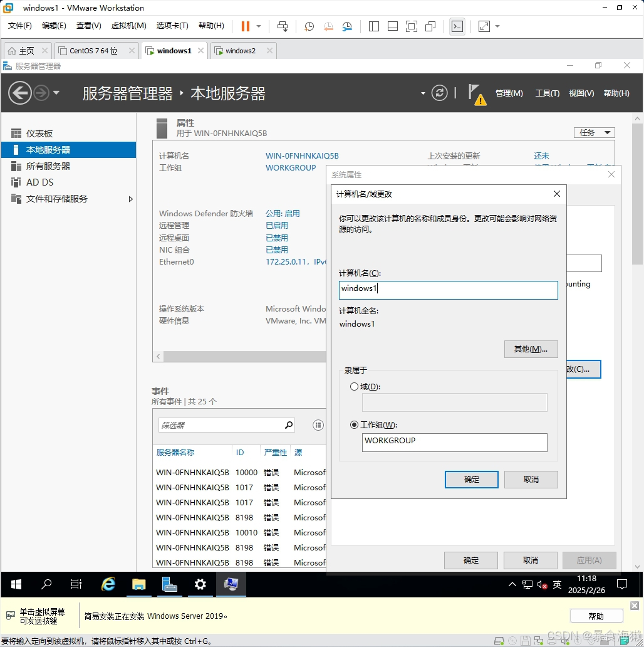Click the WORKGROUP link
This screenshot has width=644, height=647.
click(x=290, y=168)
